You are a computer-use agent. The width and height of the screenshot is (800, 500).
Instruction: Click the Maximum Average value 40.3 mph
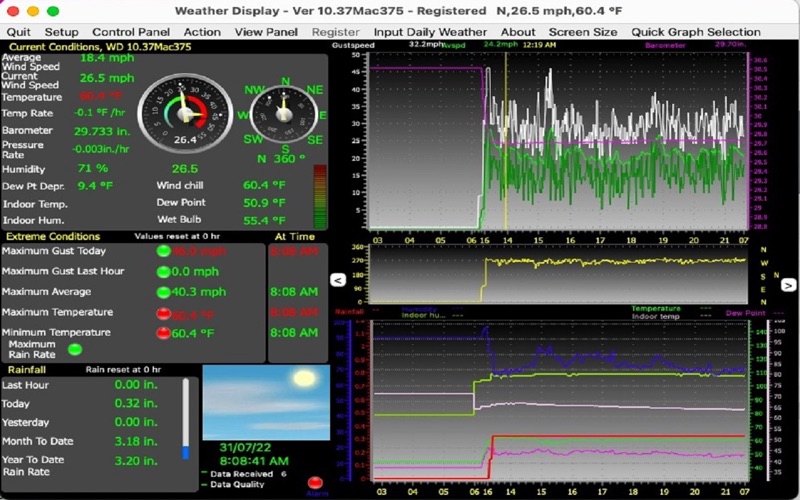(x=199, y=292)
